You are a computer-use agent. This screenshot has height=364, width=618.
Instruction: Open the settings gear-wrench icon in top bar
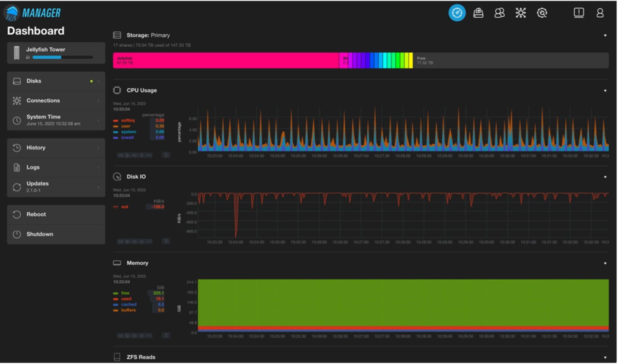(x=542, y=13)
